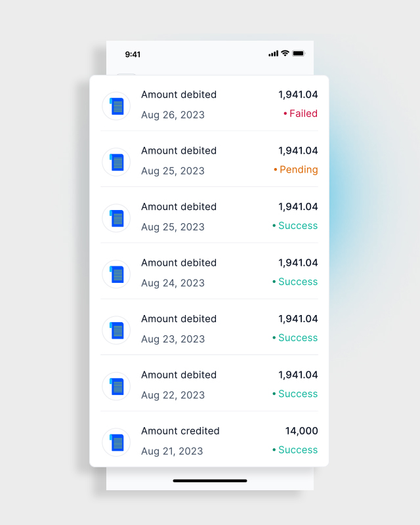Click the receipt icon beside the Pending transaction
The width and height of the screenshot is (420, 525).
[x=116, y=161]
